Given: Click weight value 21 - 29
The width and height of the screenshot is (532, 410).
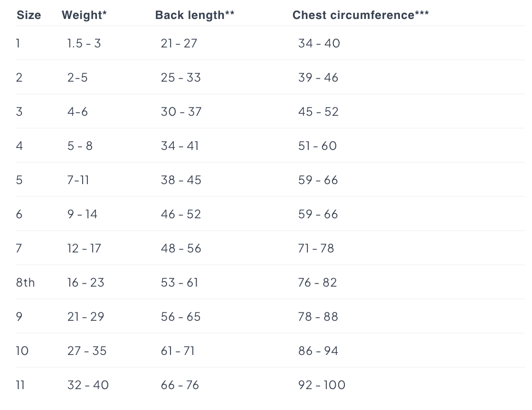Looking at the screenshot, I should [85, 317].
